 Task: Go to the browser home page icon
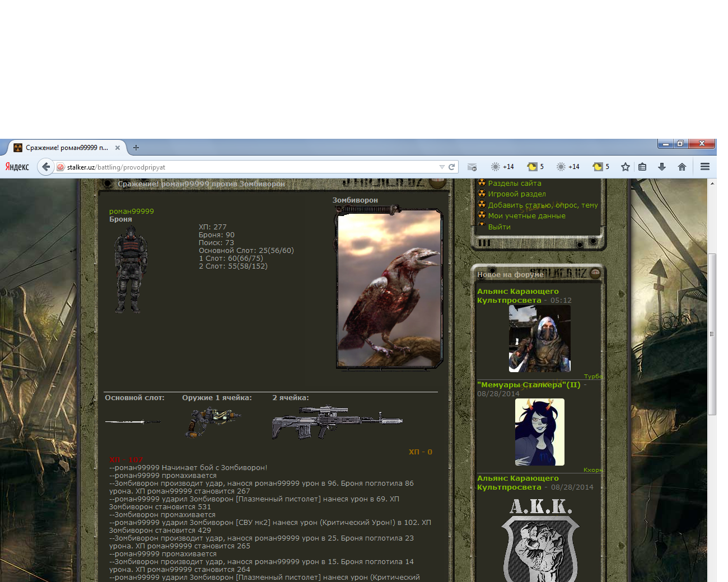(682, 167)
